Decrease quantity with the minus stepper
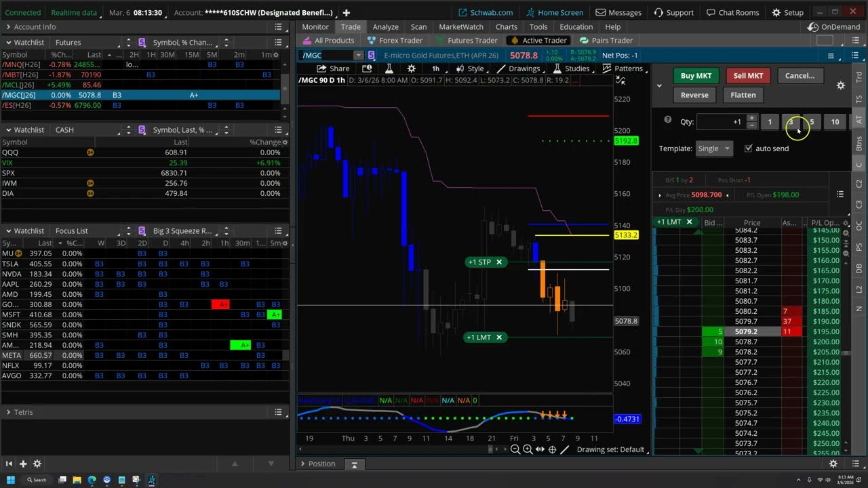Viewport: 868px width, 488px height. pyautogui.click(x=751, y=125)
